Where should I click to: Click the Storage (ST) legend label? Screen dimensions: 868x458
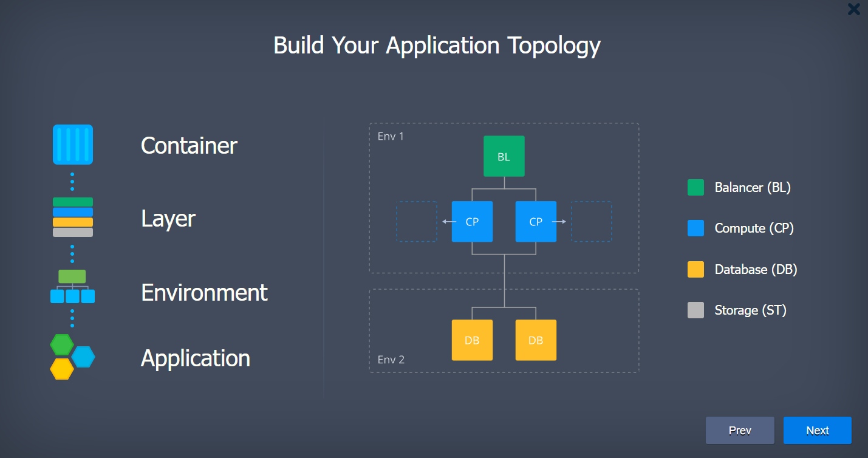(751, 310)
